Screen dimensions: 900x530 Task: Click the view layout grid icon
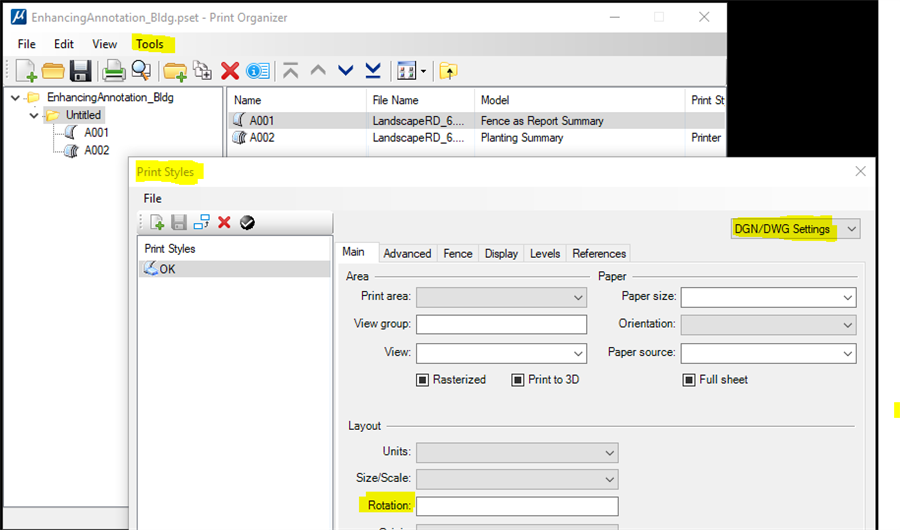click(406, 71)
